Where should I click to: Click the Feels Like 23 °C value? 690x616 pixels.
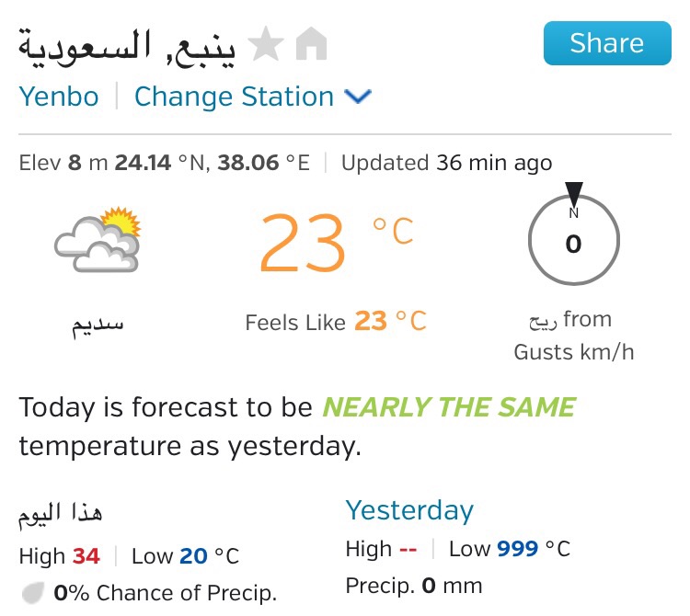click(x=390, y=322)
